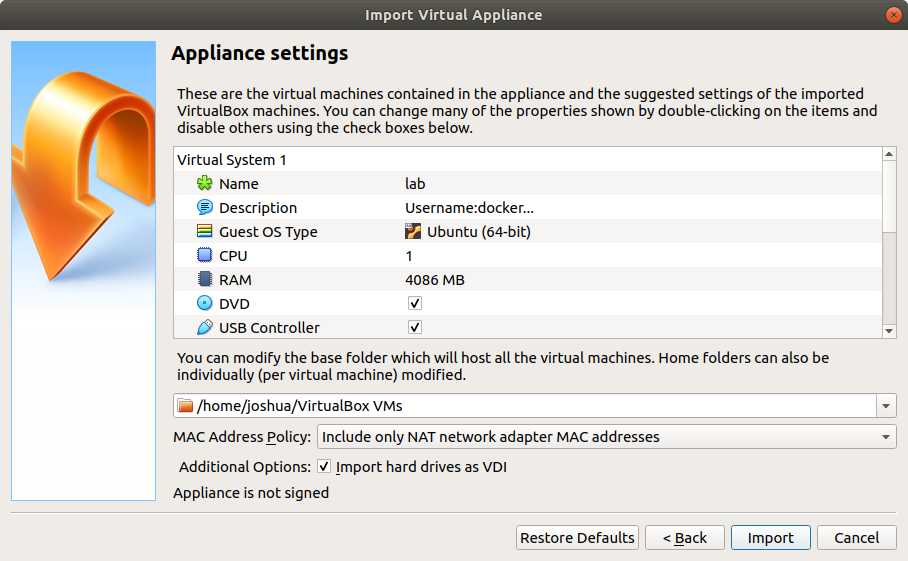The width and height of the screenshot is (908, 561).
Task: Click the 'MAC Address Policy:' label
Action: (242, 437)
